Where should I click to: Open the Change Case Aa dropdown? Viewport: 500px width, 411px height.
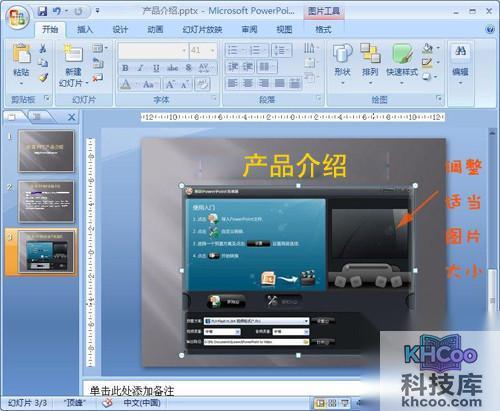150,84
